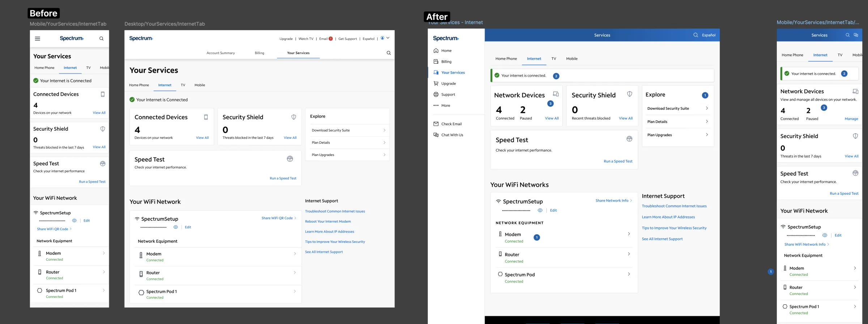Click Speed Test gauge icon in Before mobile
Image resolution: width=868 pixels, height=324 pixels.
pyautogui.click(x=103, y=164)
